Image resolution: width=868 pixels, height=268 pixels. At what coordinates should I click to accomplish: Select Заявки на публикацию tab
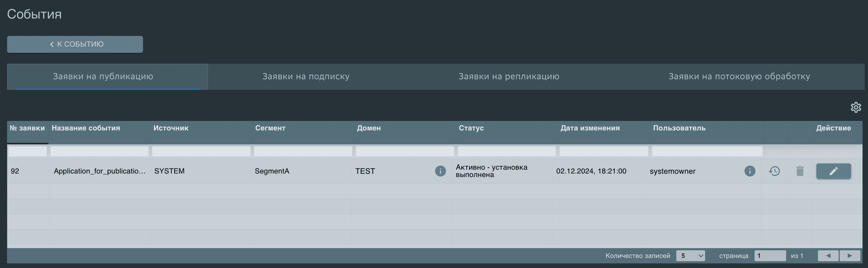coord(103,77)
